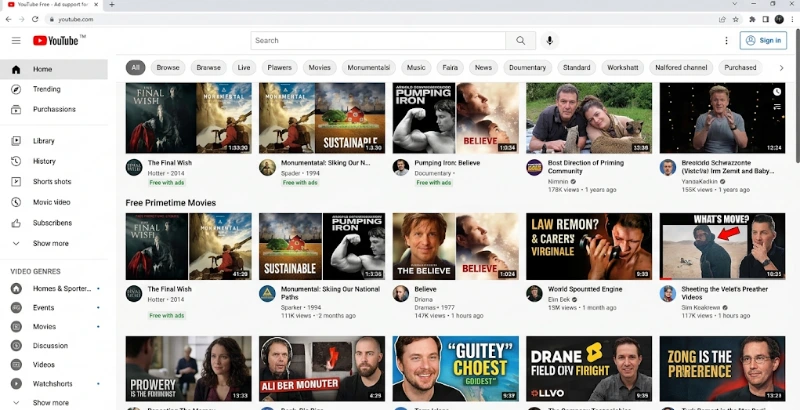Open Bost Direction of Priming Community video title
The height and width of the screenshot is (410, 800).
coord(586,167)
